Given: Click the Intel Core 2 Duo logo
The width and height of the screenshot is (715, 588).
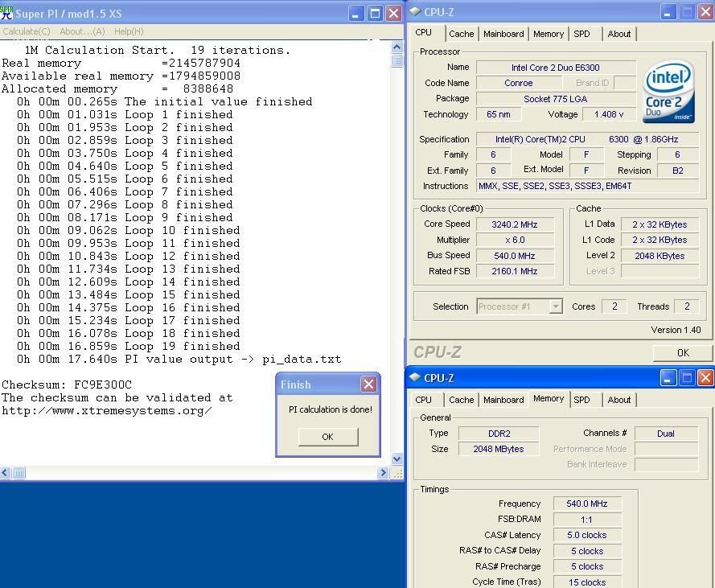Looking at the screenshot, I should pos(668,92).
